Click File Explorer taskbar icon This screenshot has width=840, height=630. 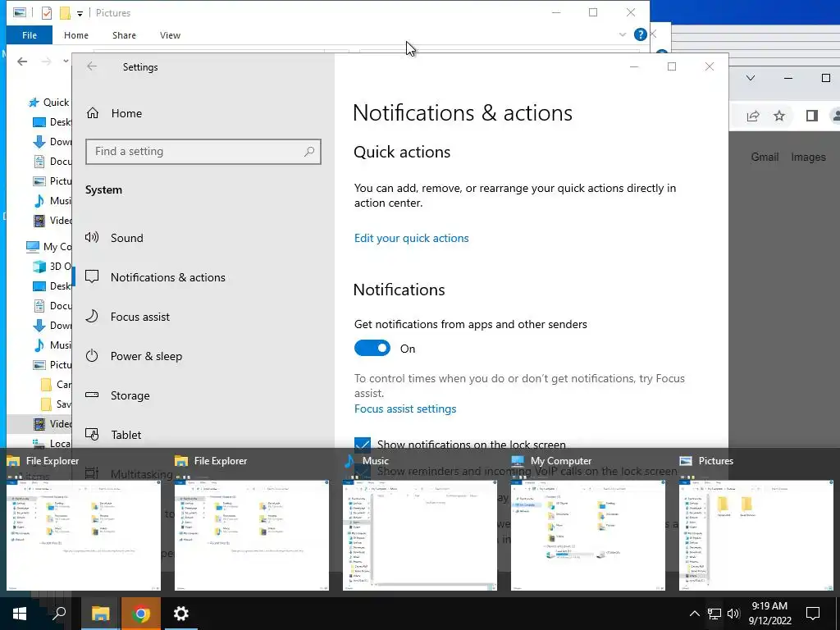point(100,614)
